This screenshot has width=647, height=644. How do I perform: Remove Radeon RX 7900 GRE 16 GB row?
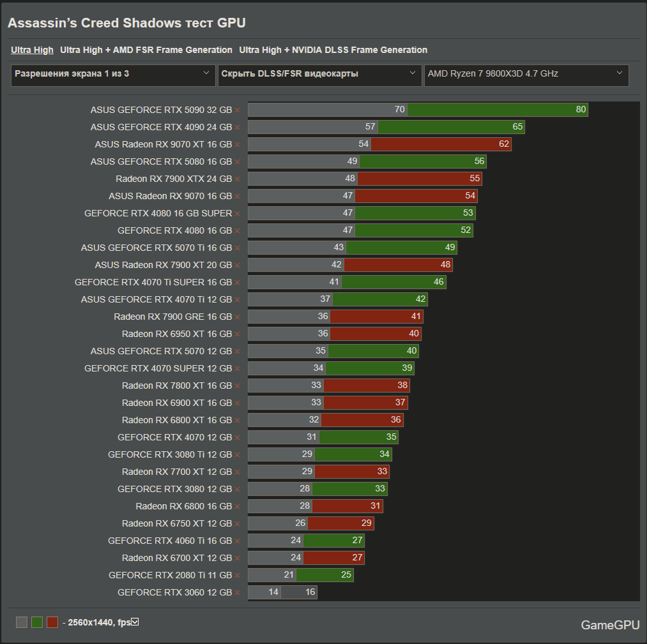(x=237, y=317)
